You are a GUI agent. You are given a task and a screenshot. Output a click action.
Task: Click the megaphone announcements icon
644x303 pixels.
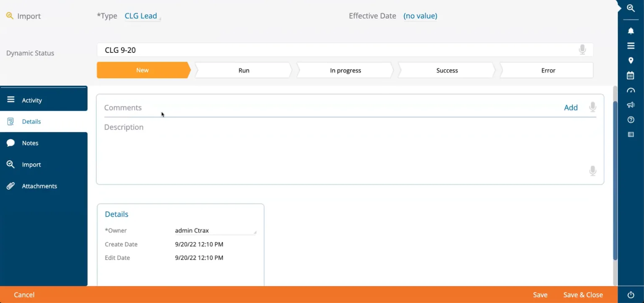click(631, 105)
